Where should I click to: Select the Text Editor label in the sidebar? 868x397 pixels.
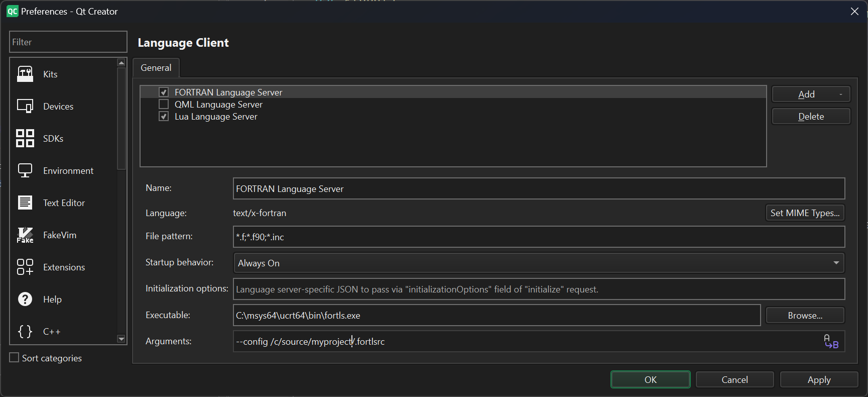pos(64,203)
